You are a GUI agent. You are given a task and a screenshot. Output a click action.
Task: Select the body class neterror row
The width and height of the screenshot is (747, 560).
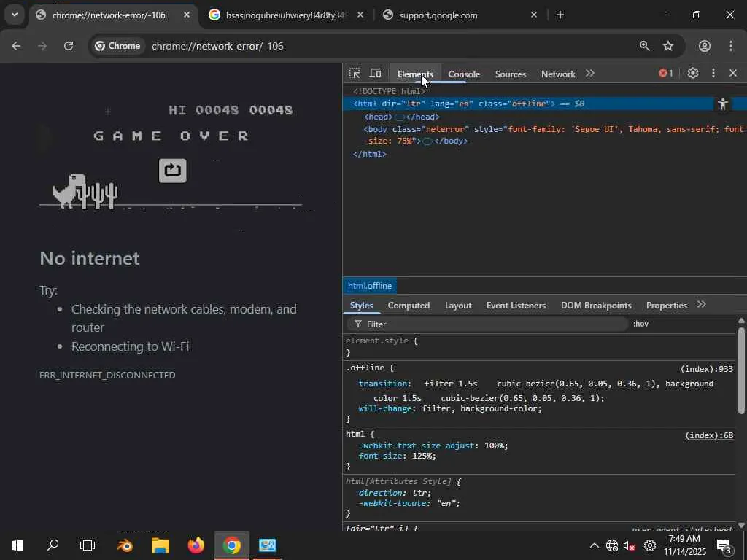(x=544, y=135)
